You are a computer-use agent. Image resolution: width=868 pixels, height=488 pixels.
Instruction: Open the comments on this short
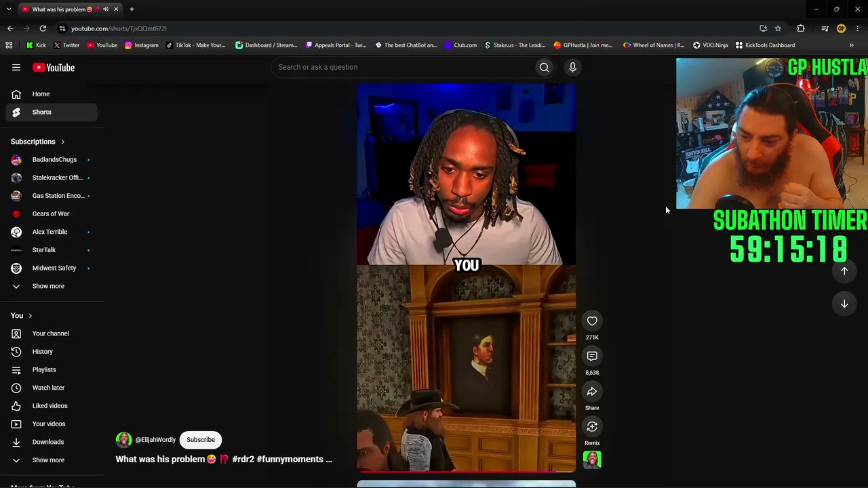pos(592,357)
